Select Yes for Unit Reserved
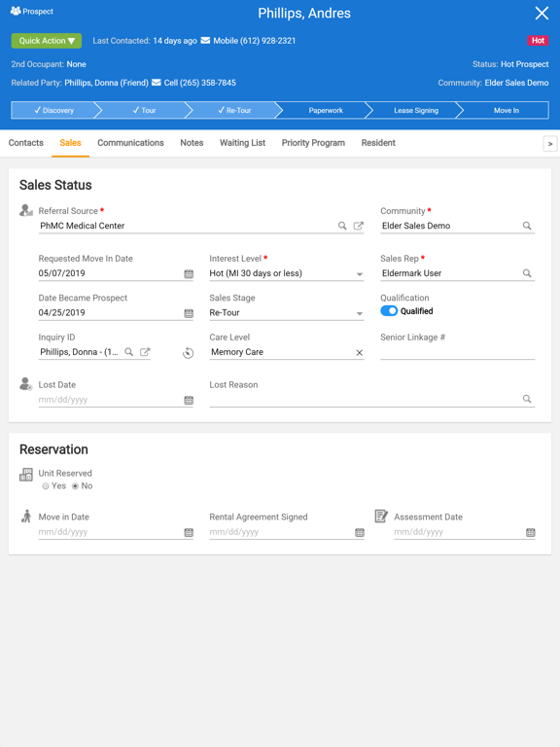The width and height of the screenshot is (560, 747). pos(46,486)
